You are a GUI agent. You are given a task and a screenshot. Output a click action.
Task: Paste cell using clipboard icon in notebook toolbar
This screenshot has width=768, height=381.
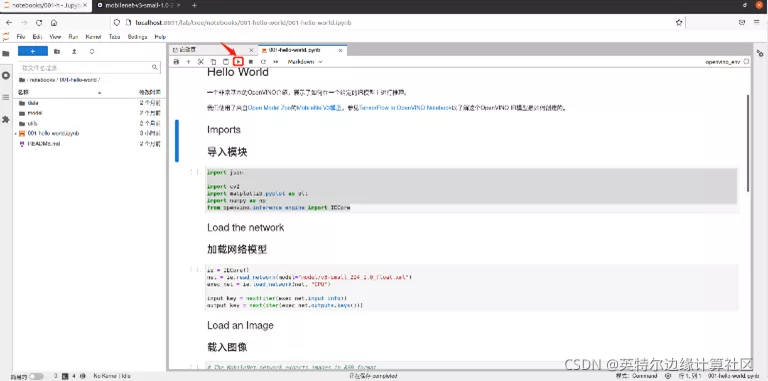(x=225, y=62)
